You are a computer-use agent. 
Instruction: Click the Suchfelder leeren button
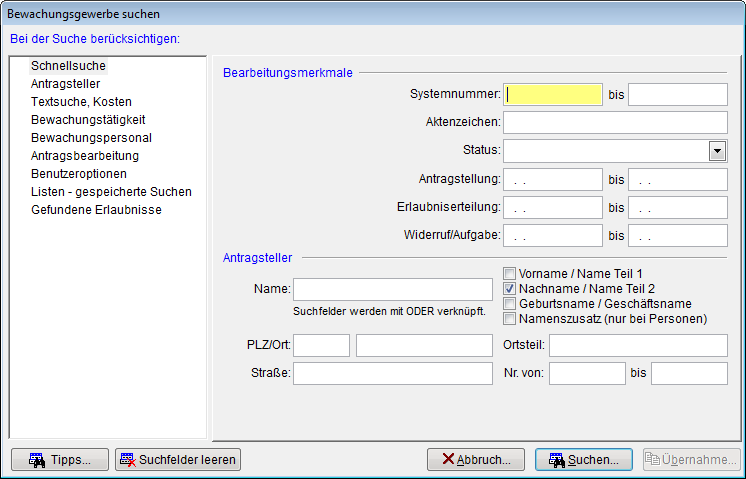178,460
